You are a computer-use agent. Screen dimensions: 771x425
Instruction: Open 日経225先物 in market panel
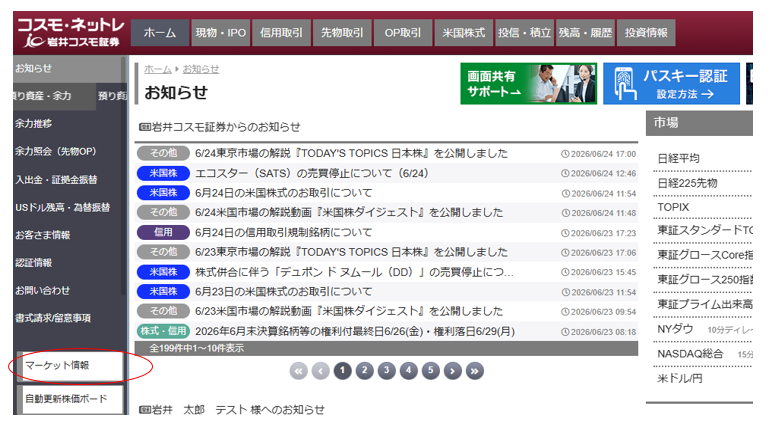(687, 183)
